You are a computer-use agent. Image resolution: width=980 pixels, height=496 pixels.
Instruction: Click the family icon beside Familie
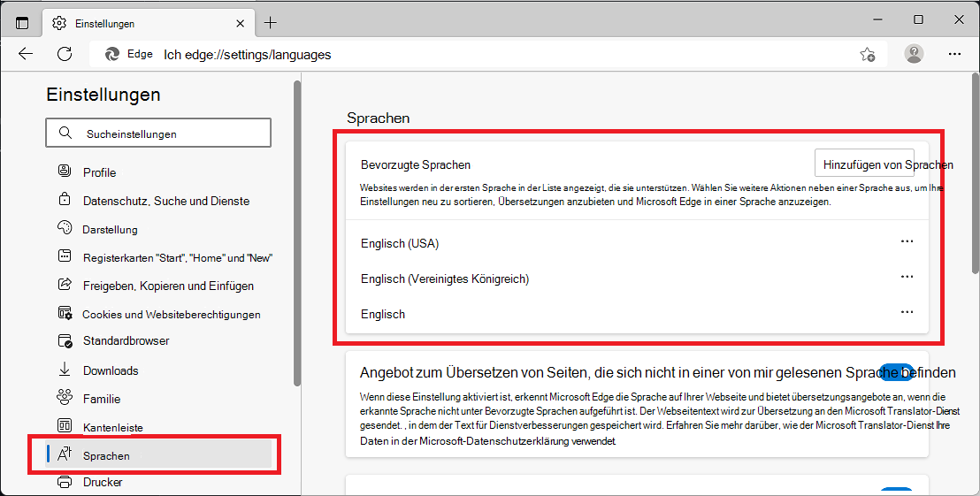[x=65, y=397]
